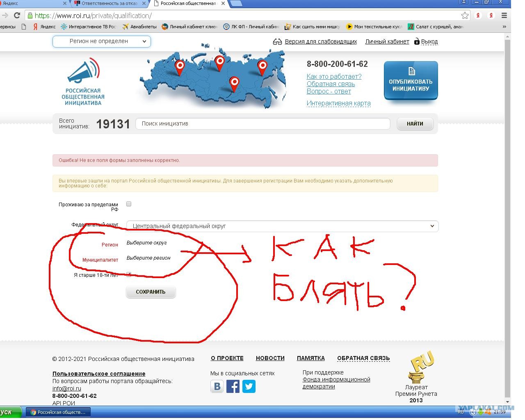Image resolution: width=525 pixels, height=420 pixels.
Task: Switch to the Ответственность за отказ tab
Action: tap(111, 4)
